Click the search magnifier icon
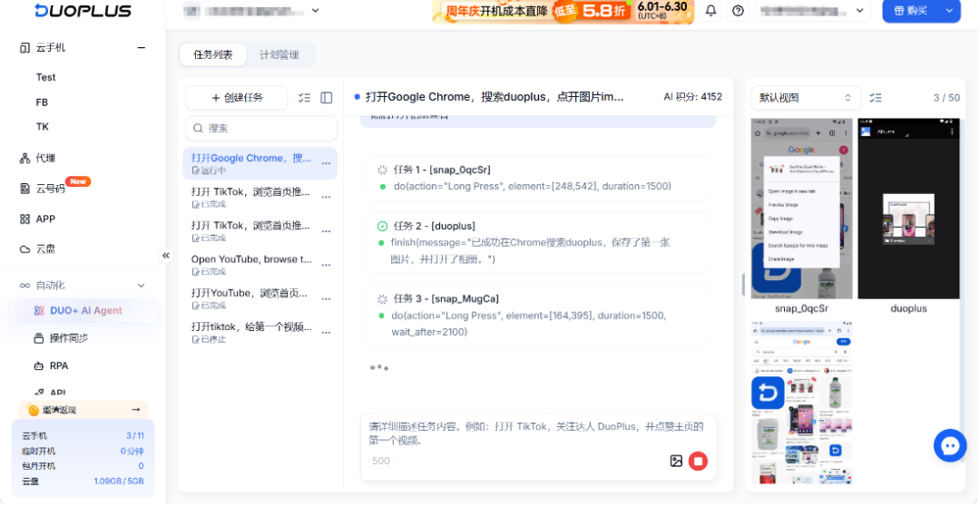Viewport: 980px width, 516px height. click(198, 128)
